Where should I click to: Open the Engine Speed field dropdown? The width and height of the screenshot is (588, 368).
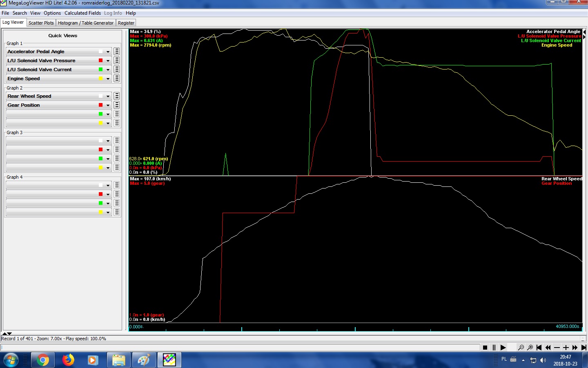(x=108, y=79)
